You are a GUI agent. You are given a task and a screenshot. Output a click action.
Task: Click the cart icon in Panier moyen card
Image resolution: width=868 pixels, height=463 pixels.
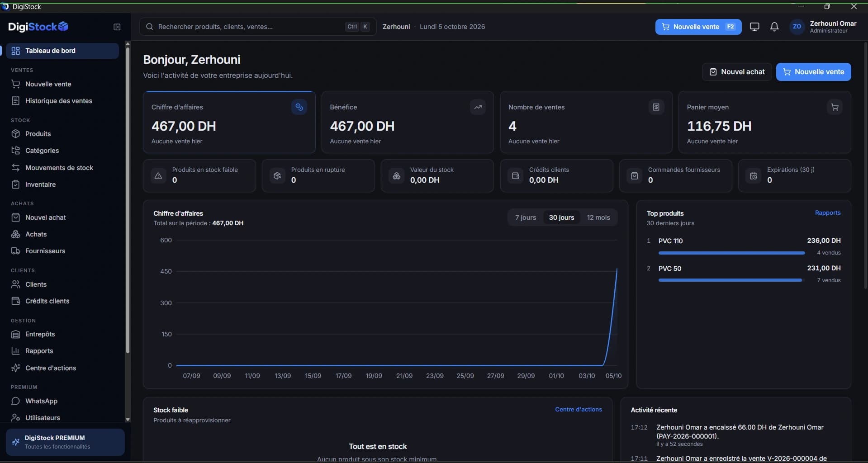(x=835, y=107)
